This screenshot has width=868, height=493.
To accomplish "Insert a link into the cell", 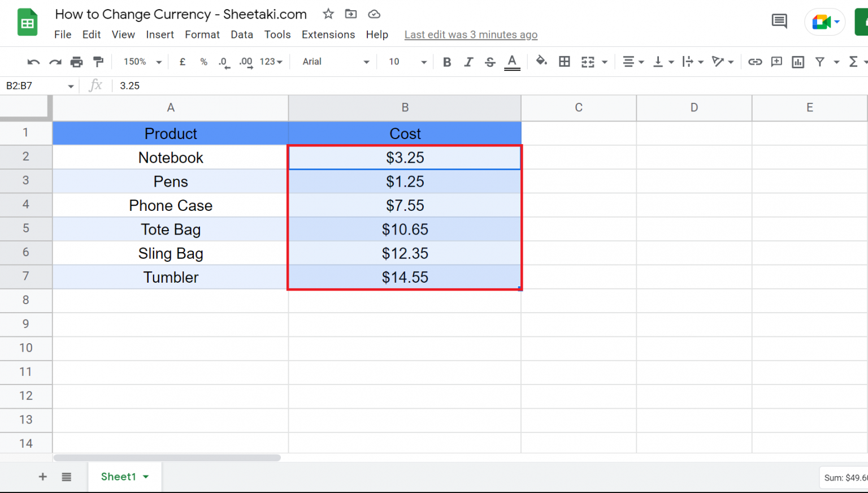I will 755,62.
